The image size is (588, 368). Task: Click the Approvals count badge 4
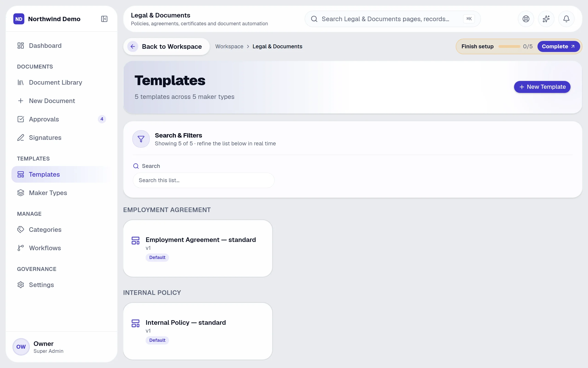(x=102, y=119)
